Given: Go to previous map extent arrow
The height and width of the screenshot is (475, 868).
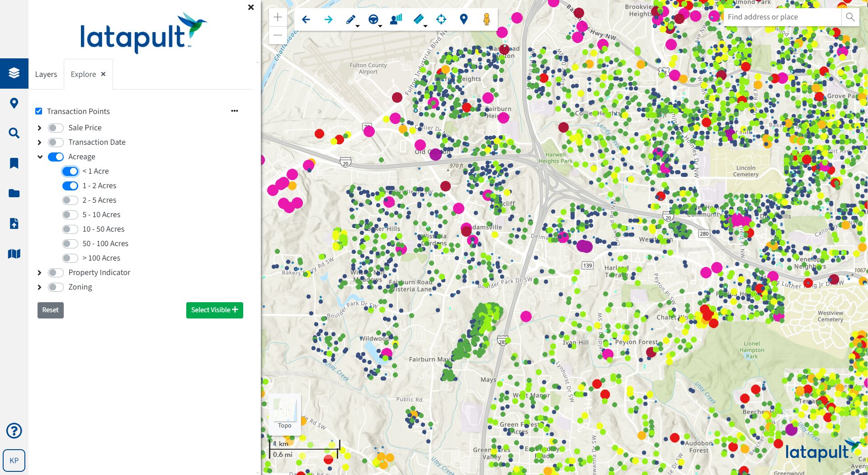Looking at the screenshot, I should point(306,19).
